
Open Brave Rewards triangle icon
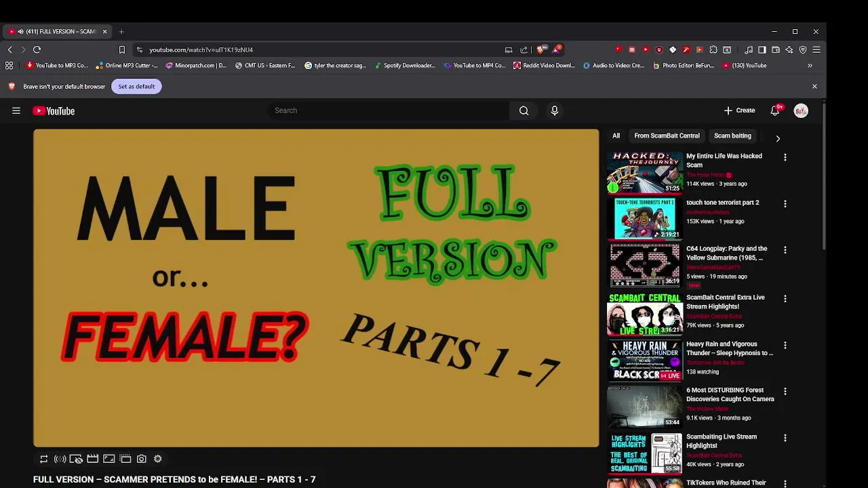[x=557, y=49]
